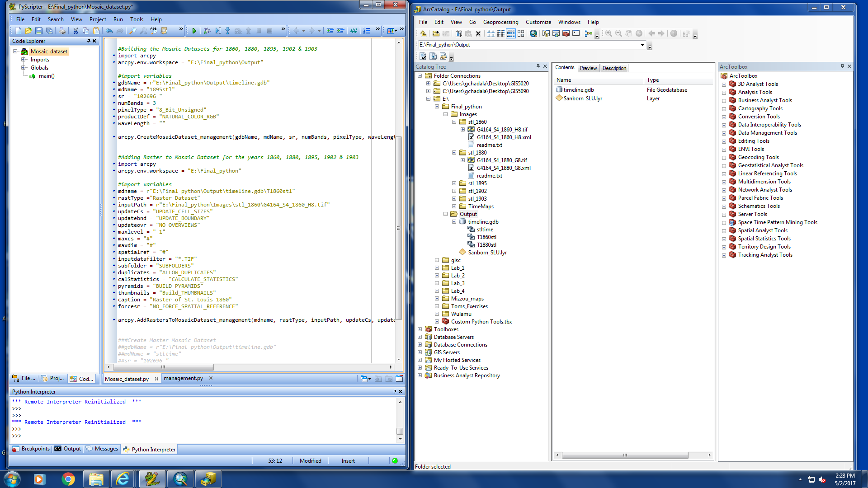
Task: Open Geoprocessing menu in ArcCatalog
Action: coord(500,22)
